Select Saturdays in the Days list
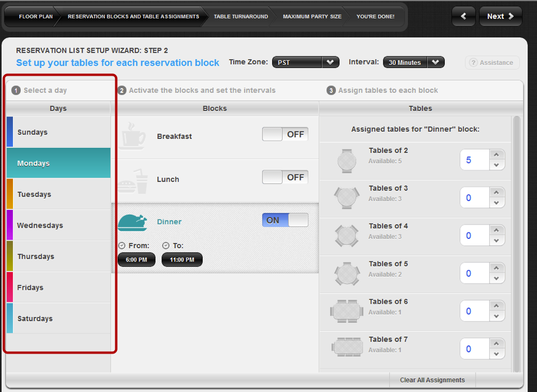Screen dimensions: 537x392 point(58,319)
